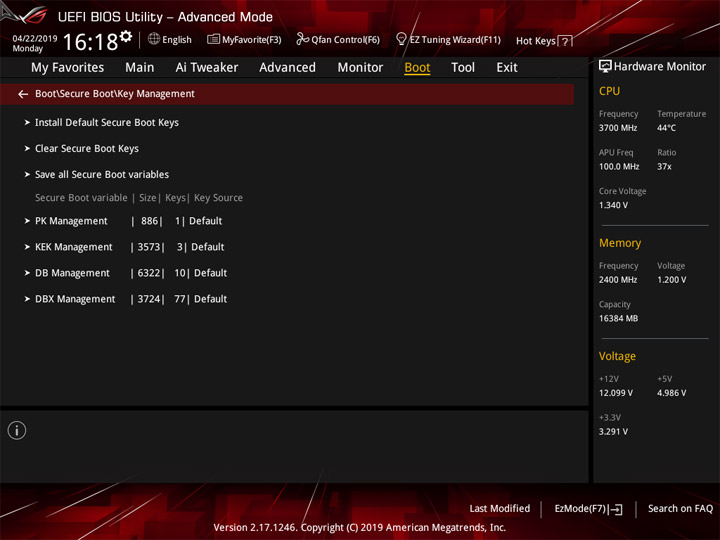The height and width of the screenshot is (540, 720).
Task: Click the Hot Keys question mark icon
Action: tap(565, 41)
